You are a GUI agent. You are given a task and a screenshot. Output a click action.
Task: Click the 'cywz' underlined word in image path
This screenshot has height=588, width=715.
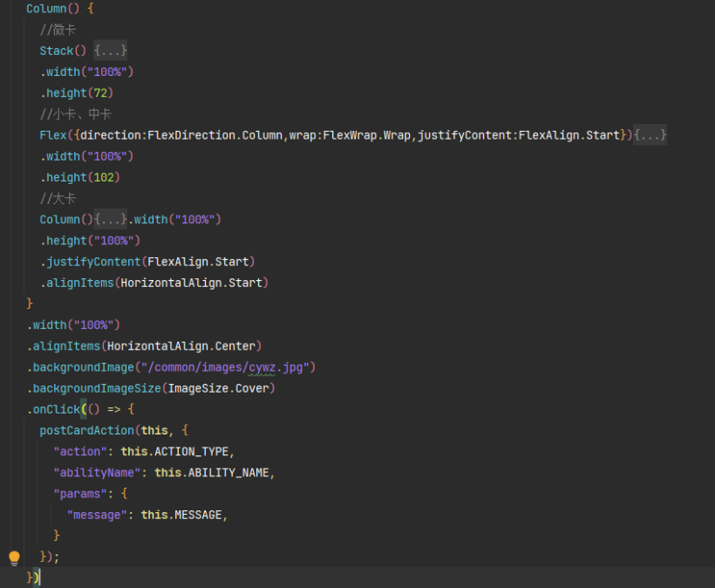click(262, 367)
